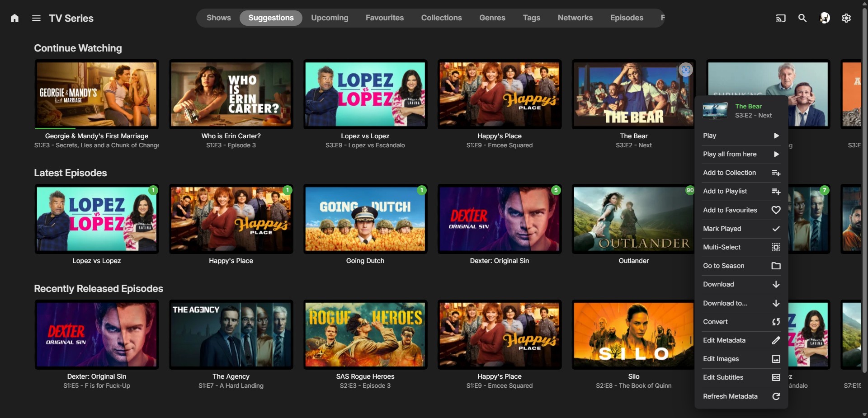The width and height of the screenshot is (868, 418).
Task: Open the search magnifier icon
Action: 802,18
